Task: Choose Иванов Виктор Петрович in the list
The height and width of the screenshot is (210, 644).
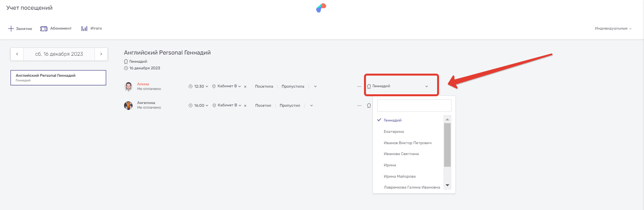Action: [x=407, y=143]
